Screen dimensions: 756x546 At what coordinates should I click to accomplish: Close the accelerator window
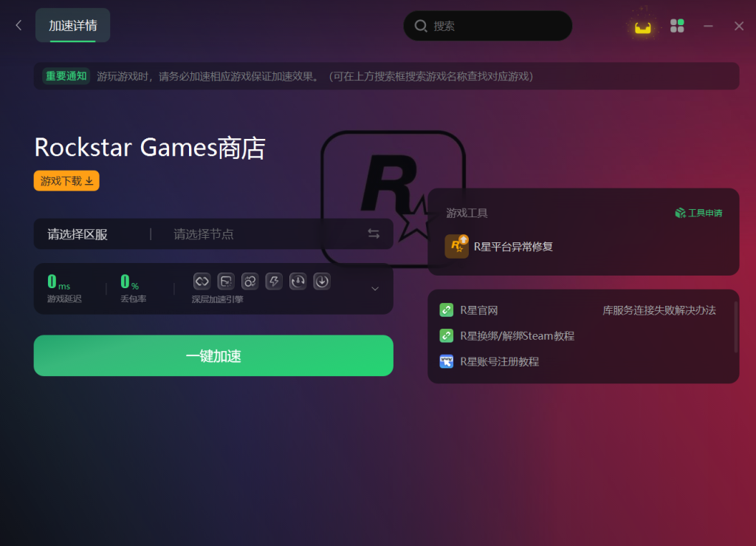pyautogui.click(x=738, y=26)
